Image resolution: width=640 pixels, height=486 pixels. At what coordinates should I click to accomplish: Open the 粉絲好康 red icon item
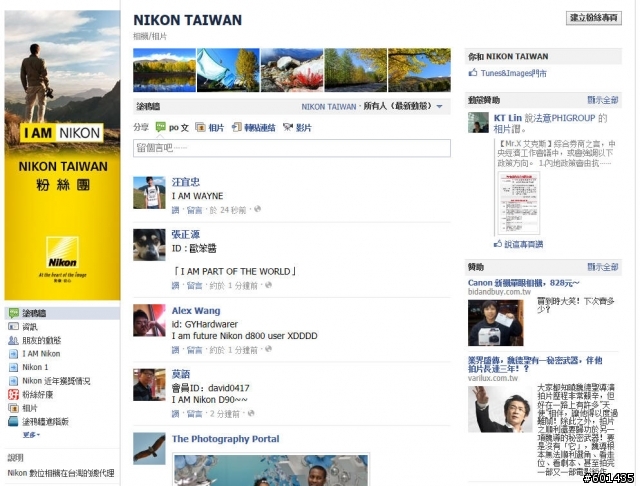pos(13,395)
